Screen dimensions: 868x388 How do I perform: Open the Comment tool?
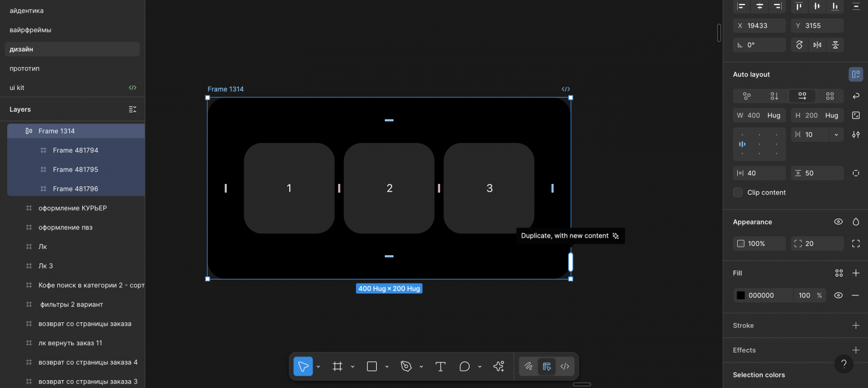465,366
